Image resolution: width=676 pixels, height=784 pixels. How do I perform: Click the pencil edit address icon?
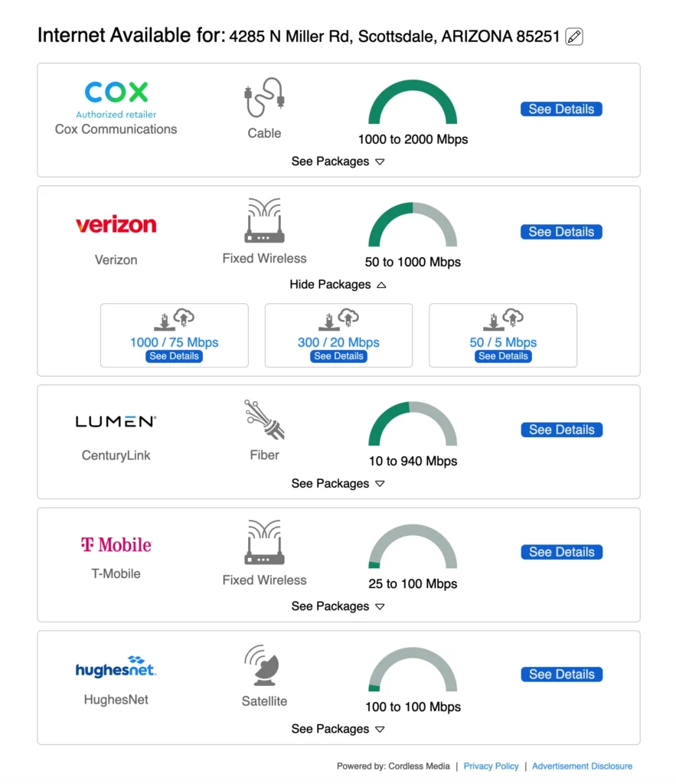click(574, 36)
